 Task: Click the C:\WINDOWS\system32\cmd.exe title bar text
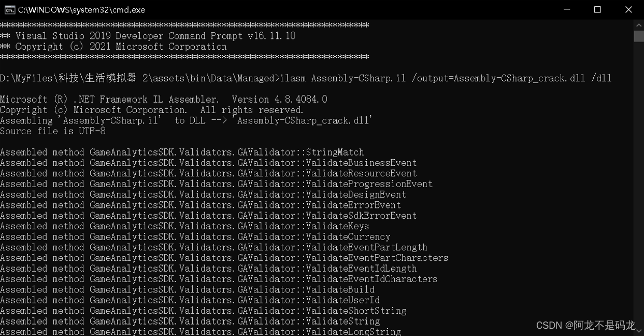[x=81, y=10]
